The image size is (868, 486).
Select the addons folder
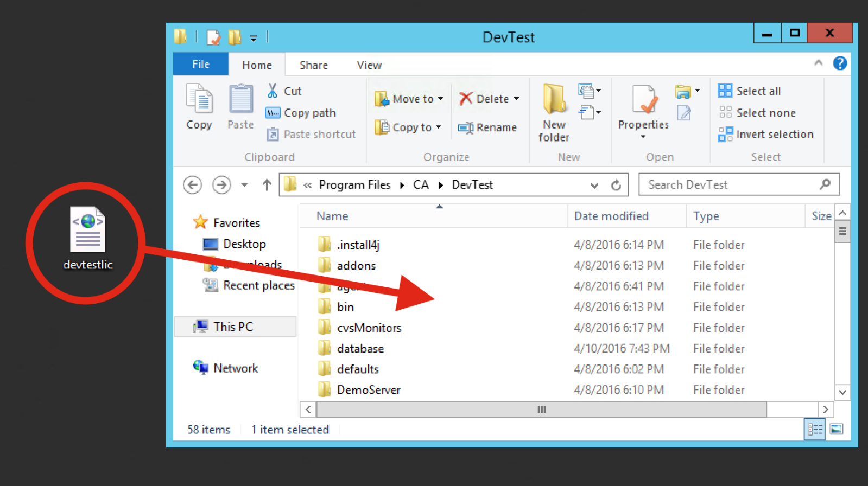pos(347,265)
